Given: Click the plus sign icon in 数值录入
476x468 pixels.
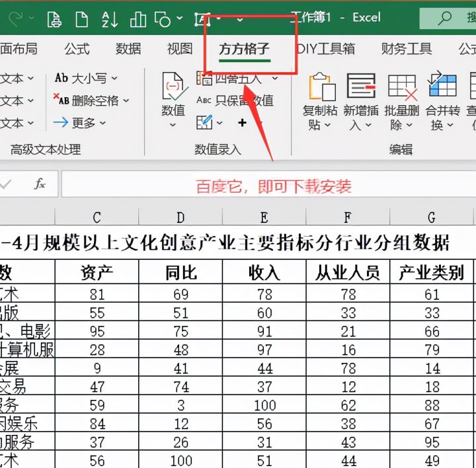Looking at the screenshot, I should click(242, 123).
